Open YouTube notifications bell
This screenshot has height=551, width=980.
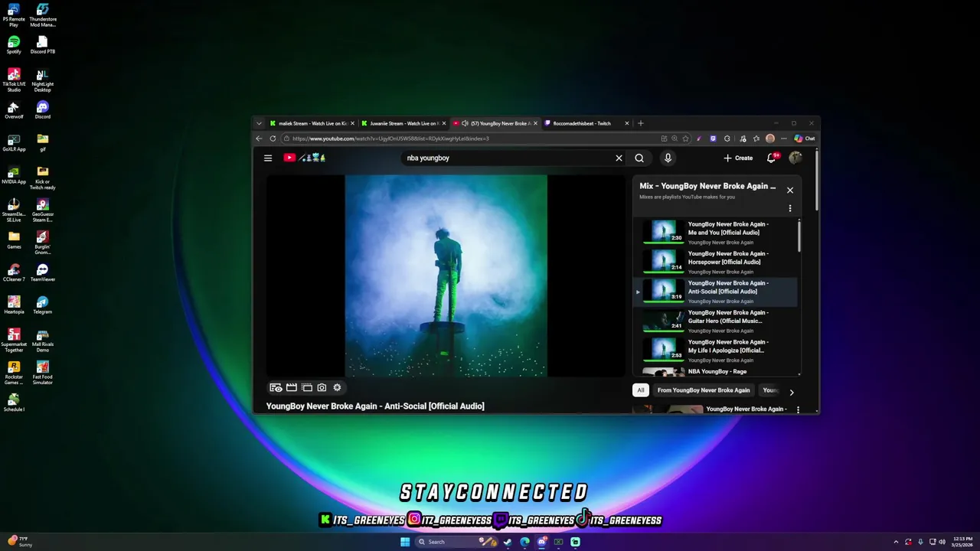point(771,158)
